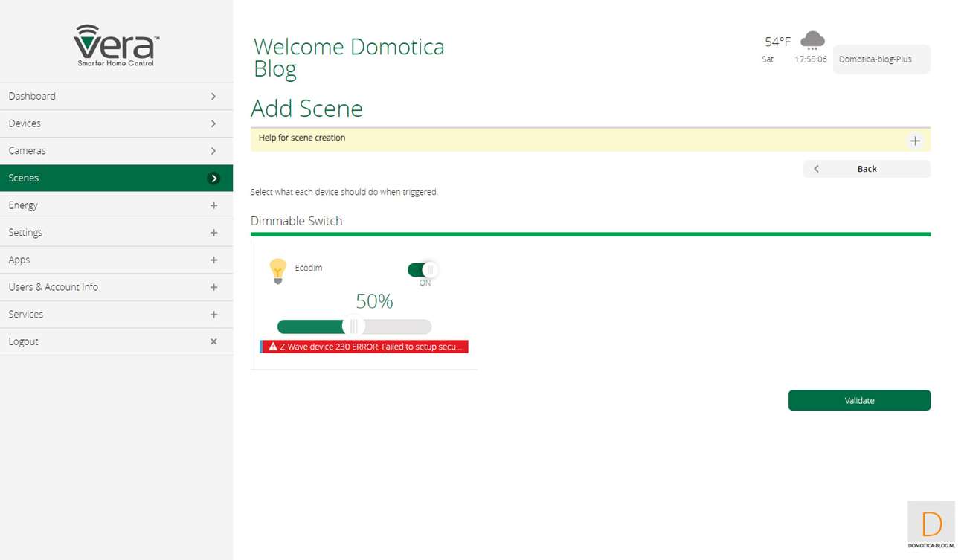This screenshot has width=967, height=560.
Task: Open the Domotica-blog-Plus controller button
Action: pyautogui.click(x=881, y=59)
